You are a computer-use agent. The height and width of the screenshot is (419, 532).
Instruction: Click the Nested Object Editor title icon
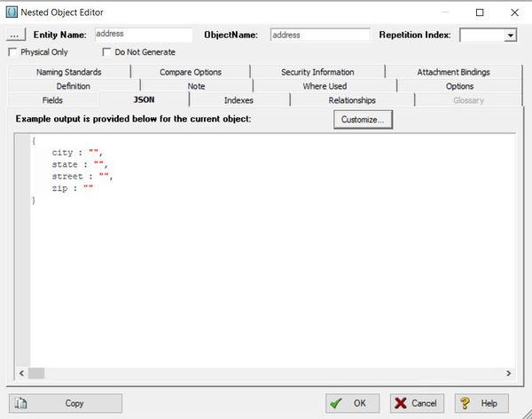tap(12, 12)
